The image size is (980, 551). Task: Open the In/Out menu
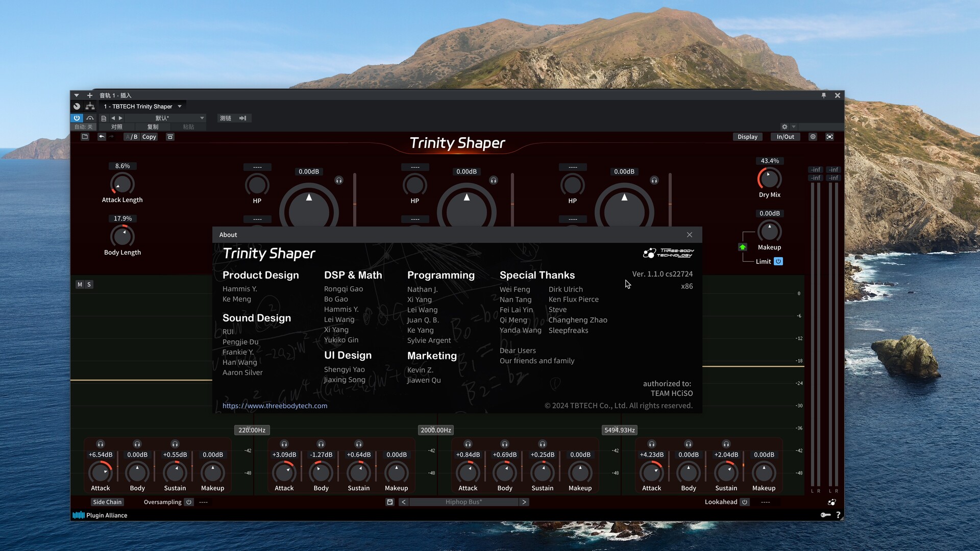786,137
